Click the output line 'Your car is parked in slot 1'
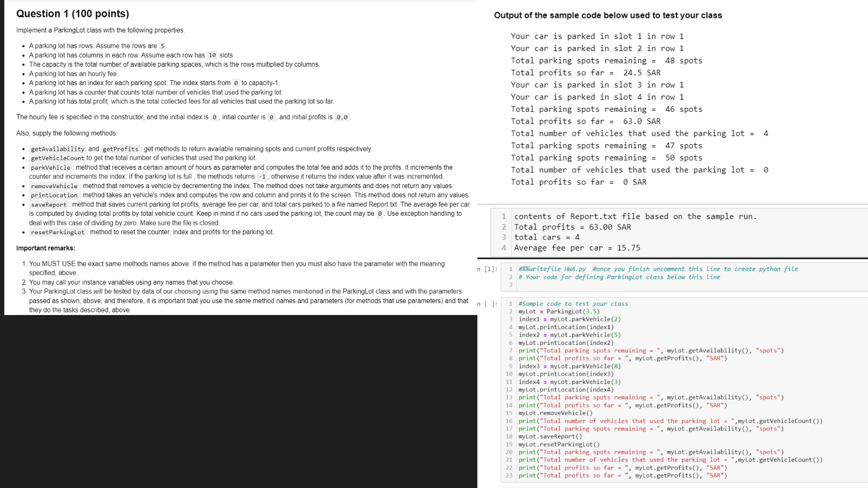 (x=597, y=36)
